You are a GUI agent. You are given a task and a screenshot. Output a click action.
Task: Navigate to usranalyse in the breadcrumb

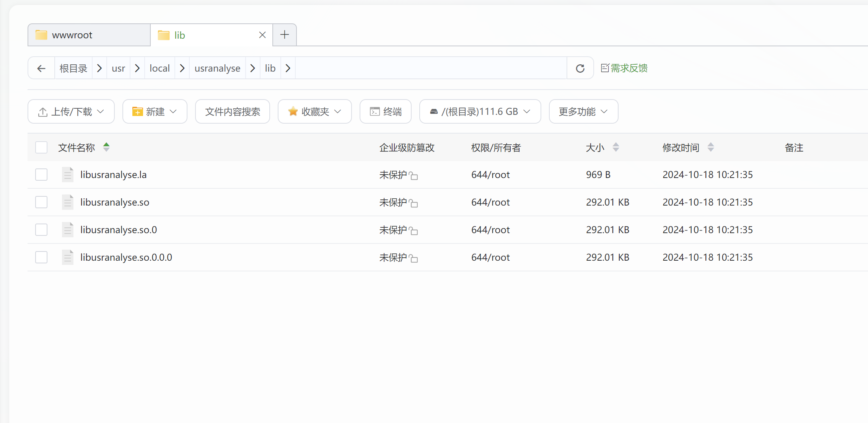[x=217, y=68]
